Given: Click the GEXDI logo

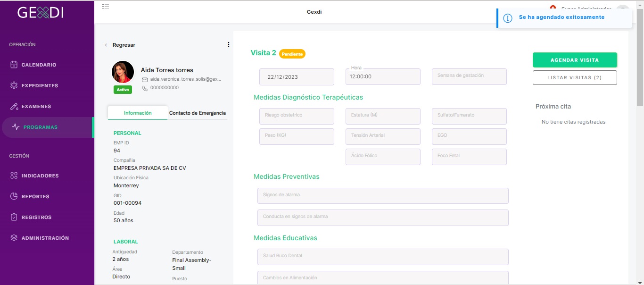Looking at the screenshot, I should (41, 13).
